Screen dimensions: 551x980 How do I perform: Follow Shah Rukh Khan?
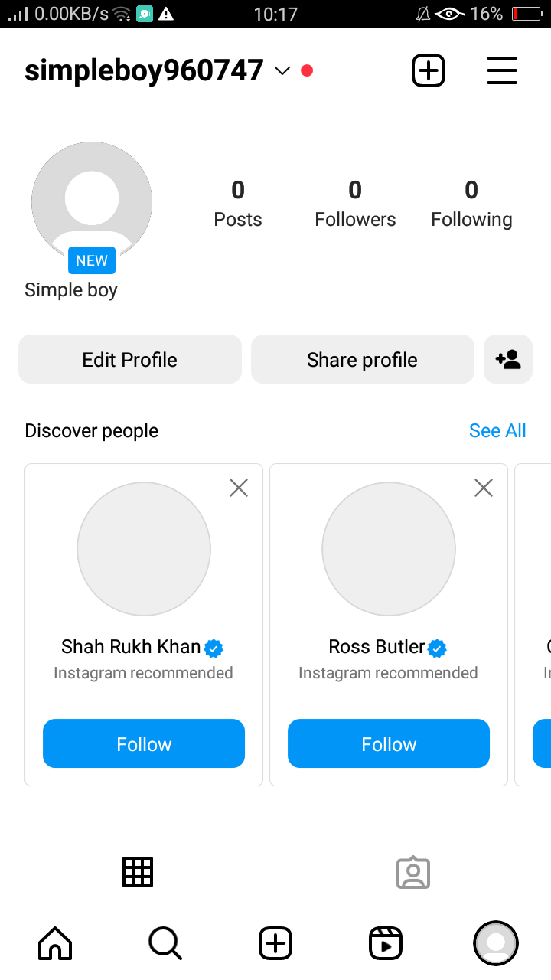tap(144, 743)
